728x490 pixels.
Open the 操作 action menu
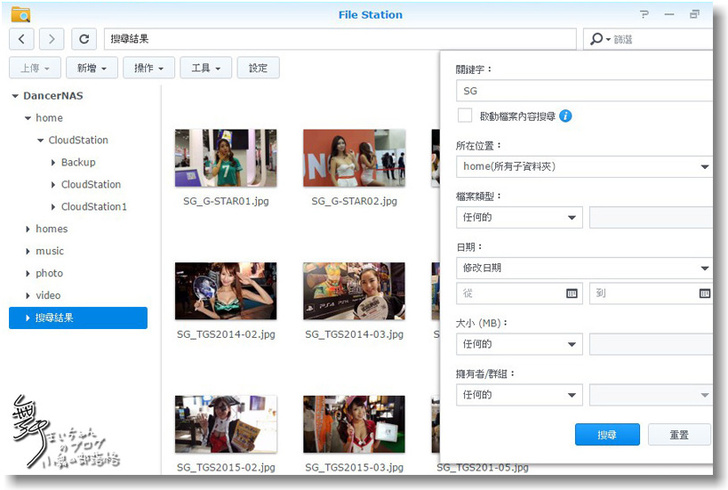148,68
